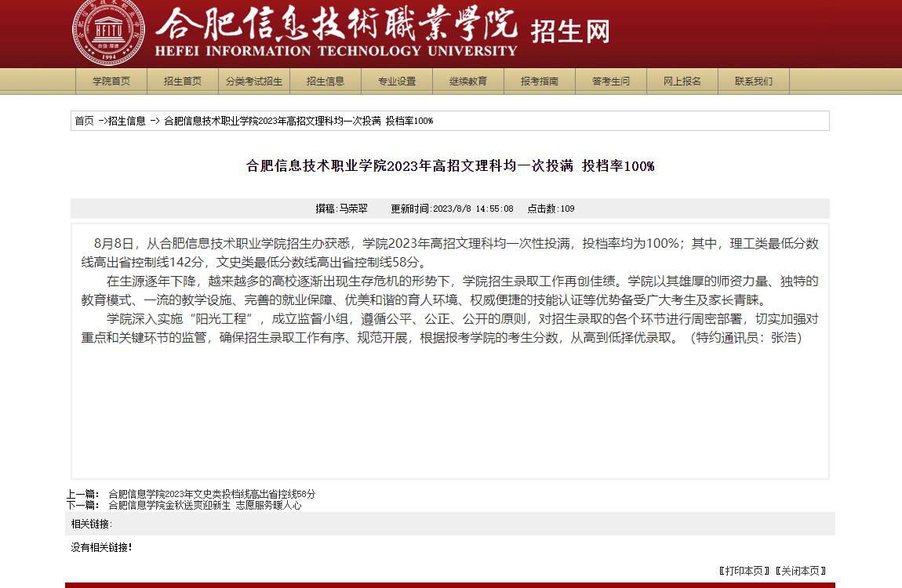Viewport: 902px width, 588px height.
Task: Click the 关闭本页 close page link
Action: [800, 571]
